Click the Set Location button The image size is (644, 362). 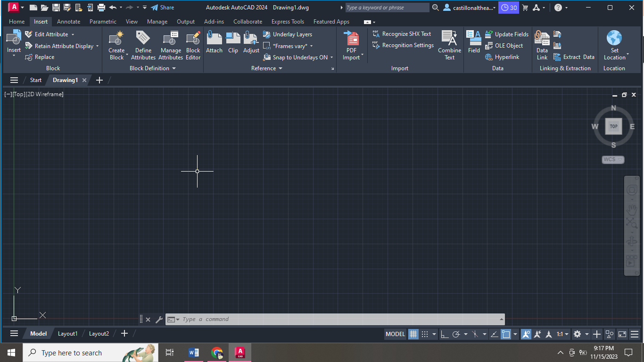click(614, 46)
